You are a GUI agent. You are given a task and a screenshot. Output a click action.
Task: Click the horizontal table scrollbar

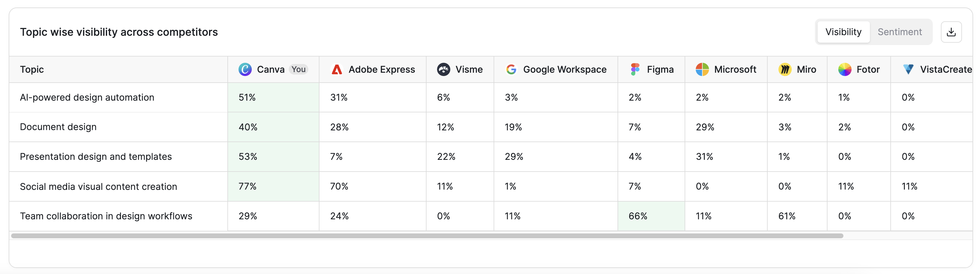427,236
